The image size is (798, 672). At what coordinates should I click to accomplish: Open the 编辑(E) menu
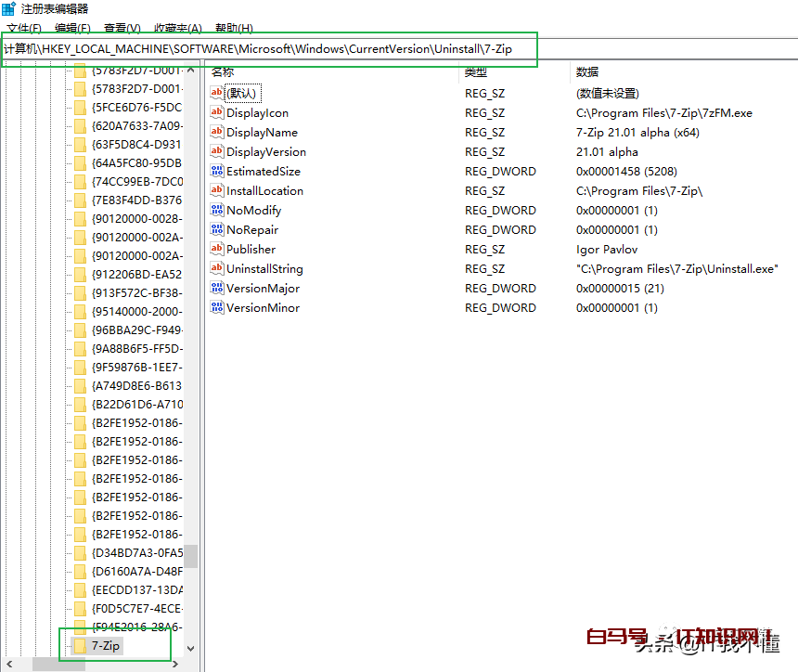coord(72,29)
